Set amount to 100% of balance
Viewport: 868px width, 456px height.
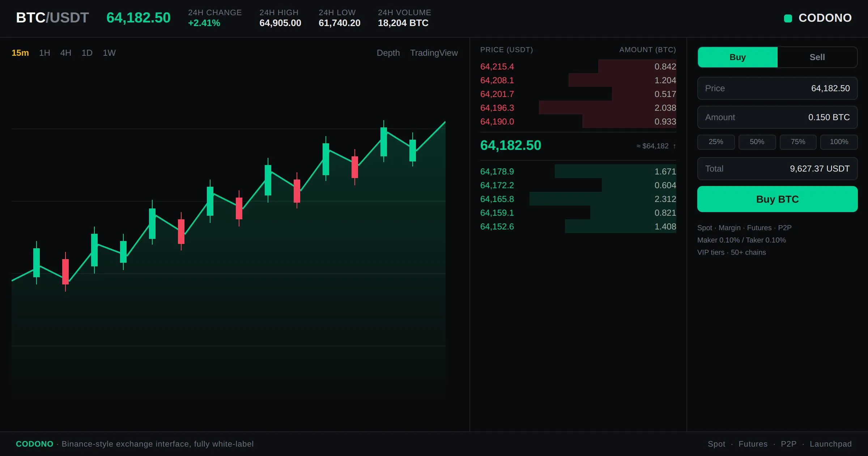[x=839, y=142]
